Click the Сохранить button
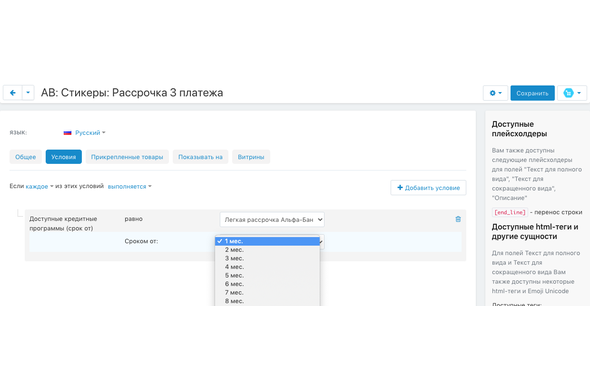Viewport: 590px width, 391px height. 532,93
